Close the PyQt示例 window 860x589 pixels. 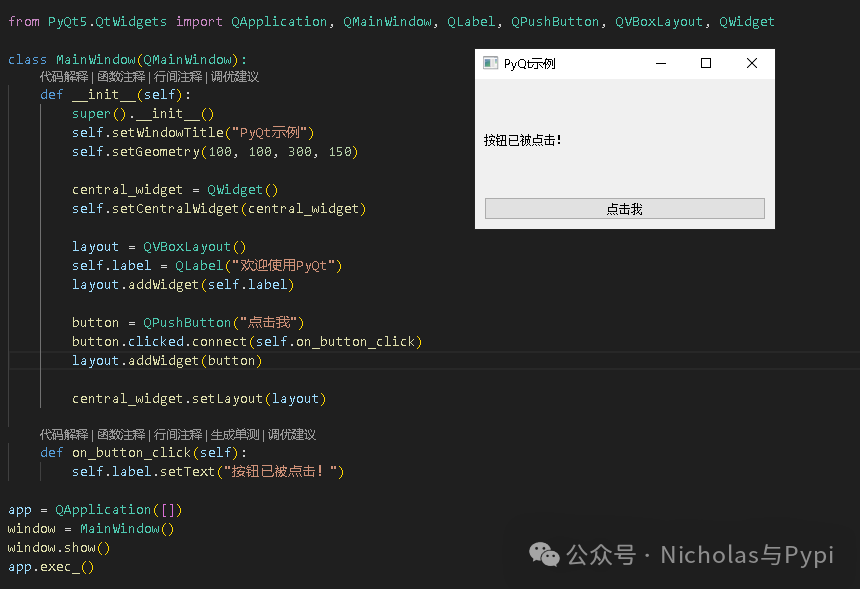(752, 64)
